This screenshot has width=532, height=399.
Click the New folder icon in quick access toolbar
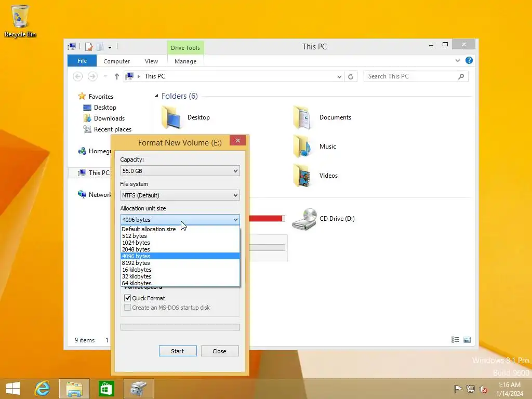coord(100,46)
